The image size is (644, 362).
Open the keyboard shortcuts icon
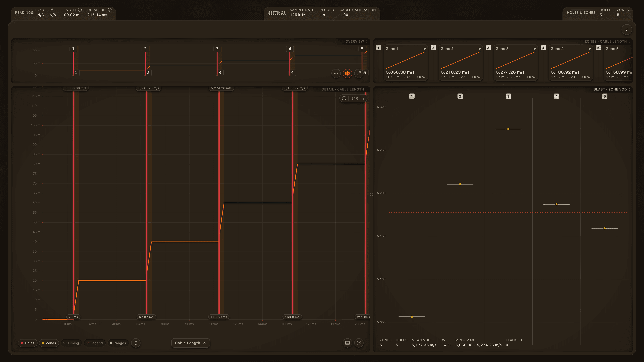coord(347,343)
